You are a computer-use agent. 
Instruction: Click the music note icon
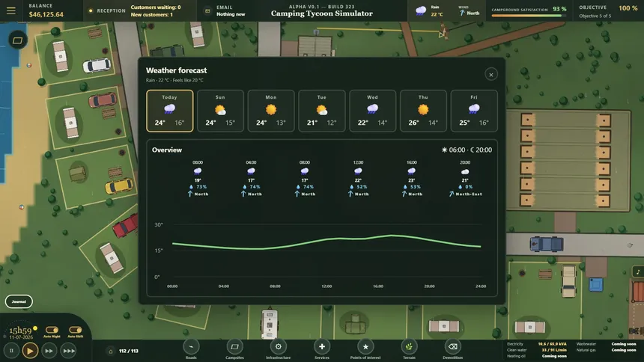[638, 271]
